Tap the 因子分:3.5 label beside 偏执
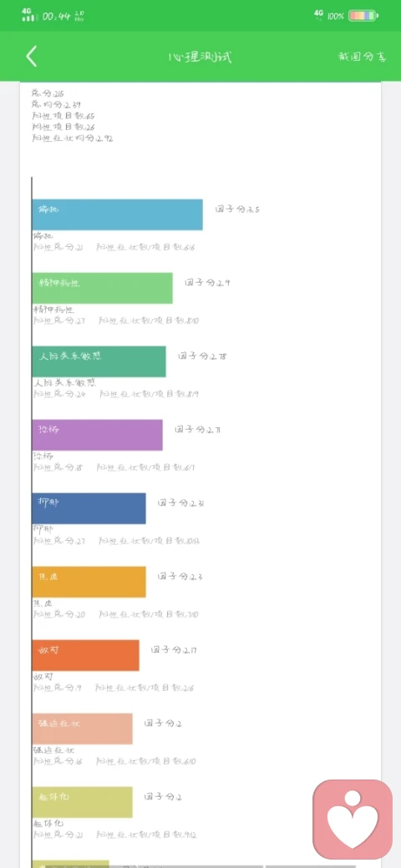 pos(237,209)
